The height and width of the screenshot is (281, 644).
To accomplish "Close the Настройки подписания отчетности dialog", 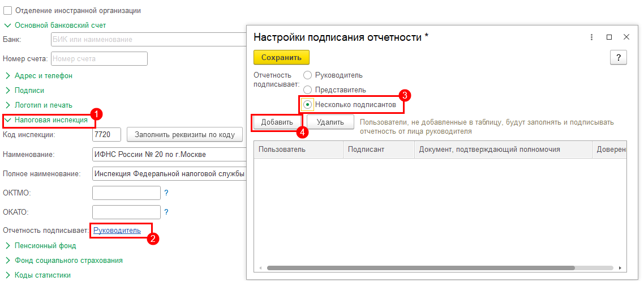I will coord(626,37).
